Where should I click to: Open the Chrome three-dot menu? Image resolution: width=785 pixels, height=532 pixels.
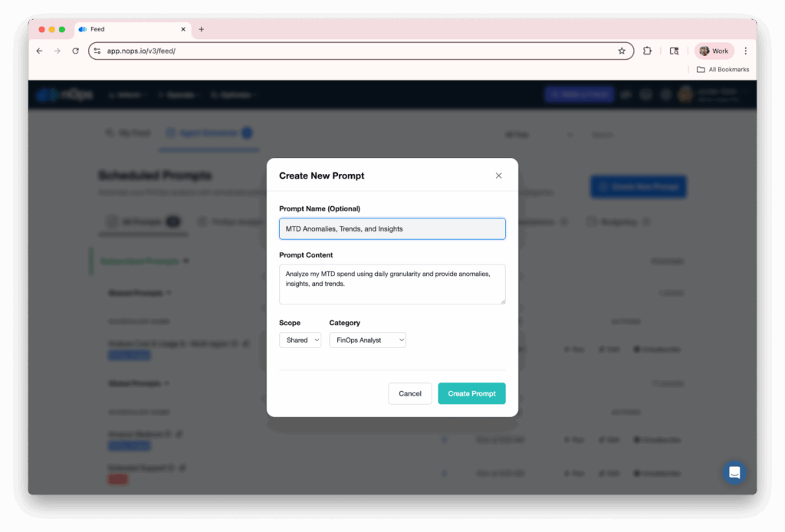click(745, 51)
